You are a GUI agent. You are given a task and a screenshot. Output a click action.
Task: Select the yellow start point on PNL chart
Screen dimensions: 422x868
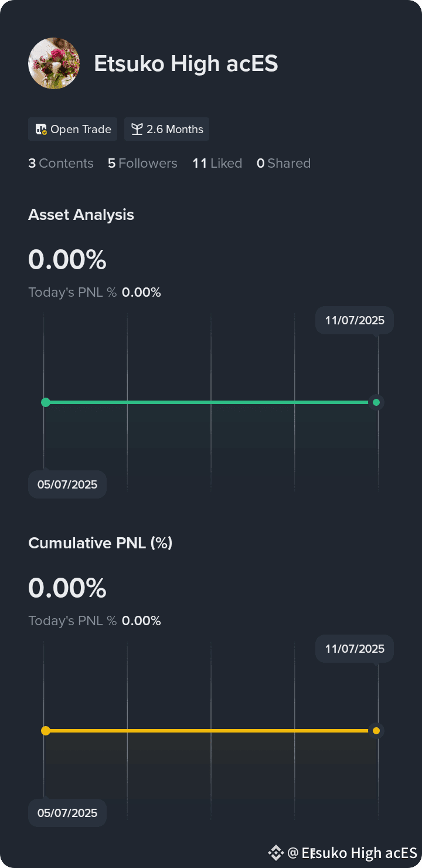[x=46, y=731]
